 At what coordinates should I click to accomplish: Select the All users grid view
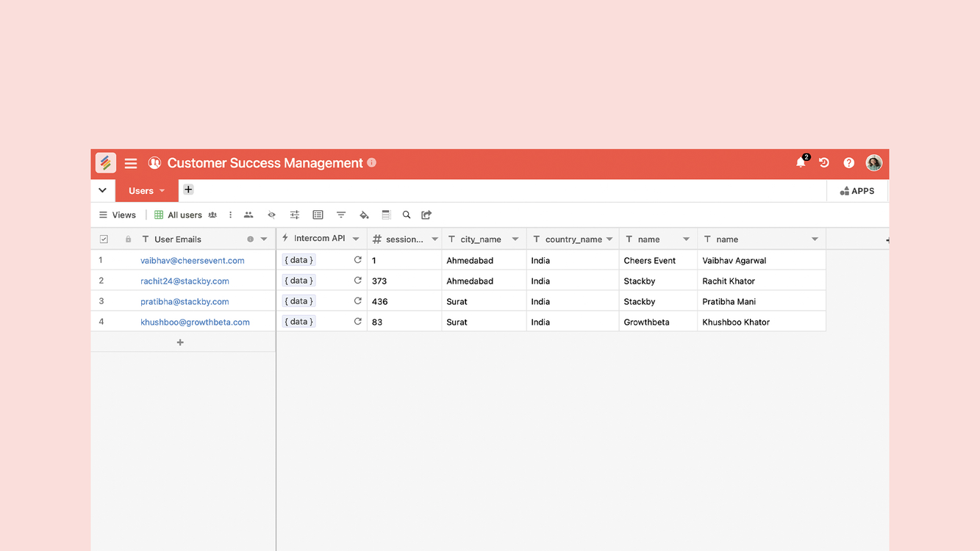tap(178, 215)
